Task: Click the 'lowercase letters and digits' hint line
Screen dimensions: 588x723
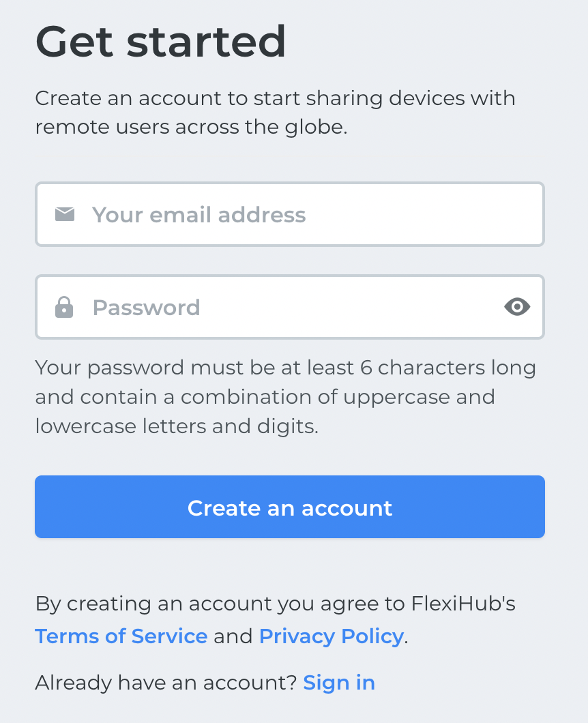Action: click(x=177, y=426)
